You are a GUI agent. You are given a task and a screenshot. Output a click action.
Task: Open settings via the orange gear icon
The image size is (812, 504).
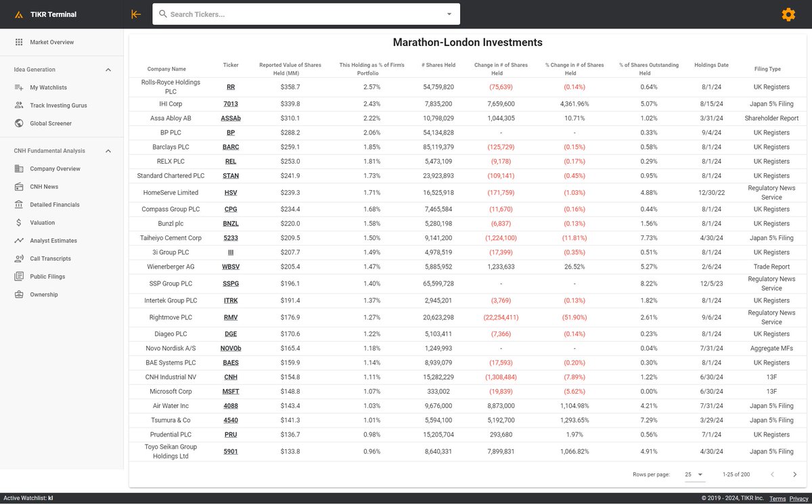pos(788,14)
